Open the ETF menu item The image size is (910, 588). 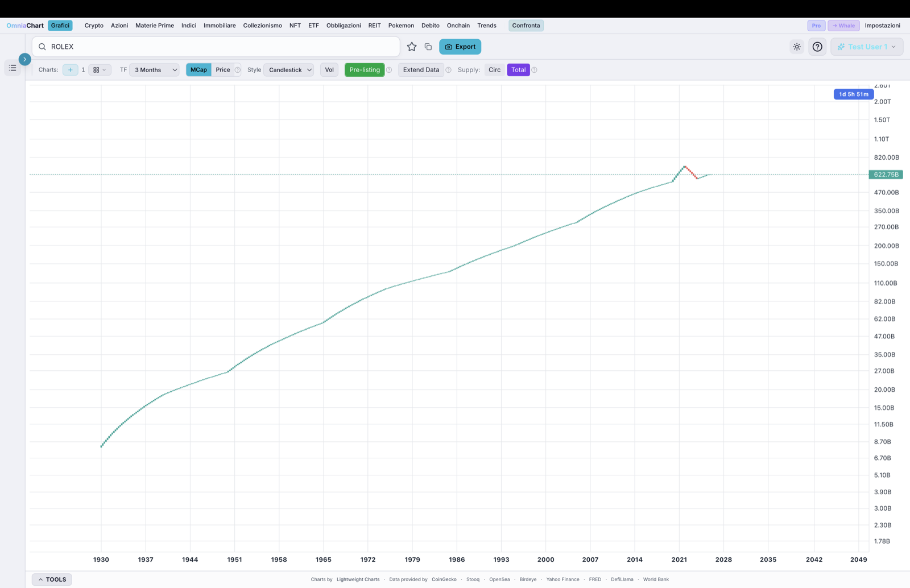pos(313,26)
